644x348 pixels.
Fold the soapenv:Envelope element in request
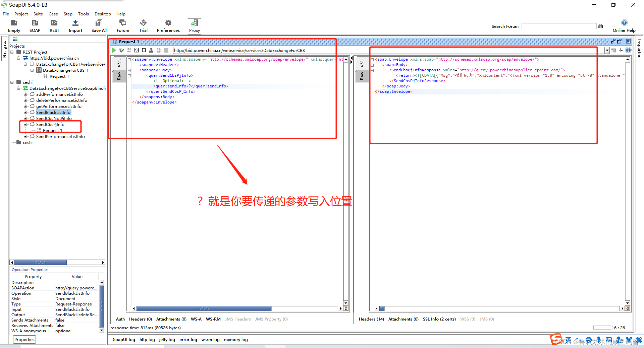click(129, 59)
